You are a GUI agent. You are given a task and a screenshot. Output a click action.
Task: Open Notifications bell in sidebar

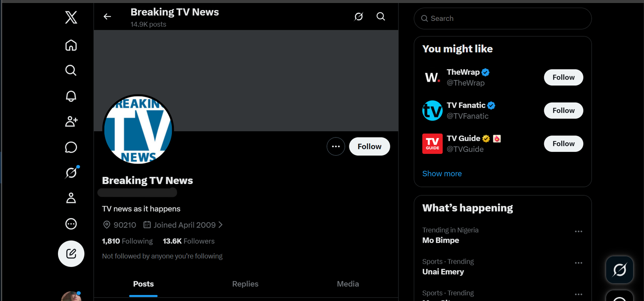71,96
